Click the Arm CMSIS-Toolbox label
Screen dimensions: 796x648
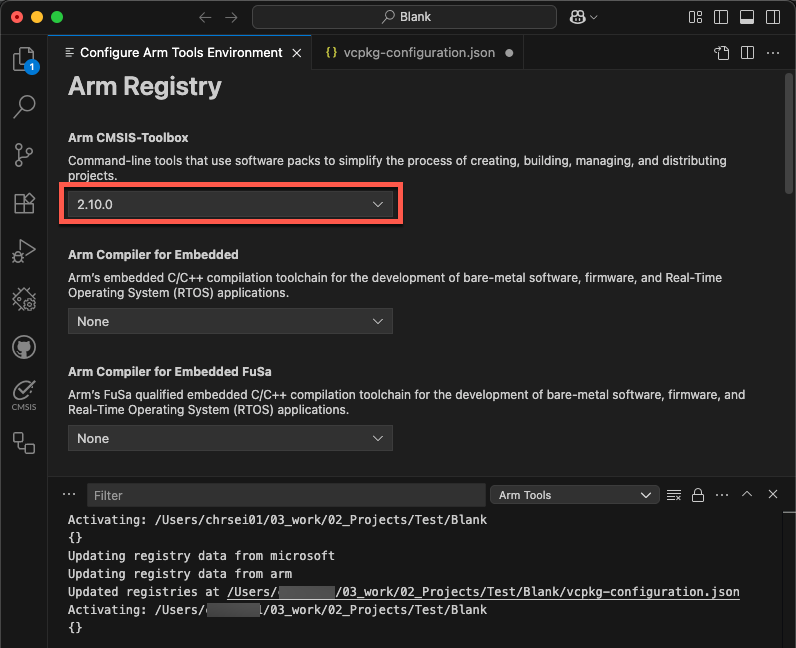(x=128, y=138)
